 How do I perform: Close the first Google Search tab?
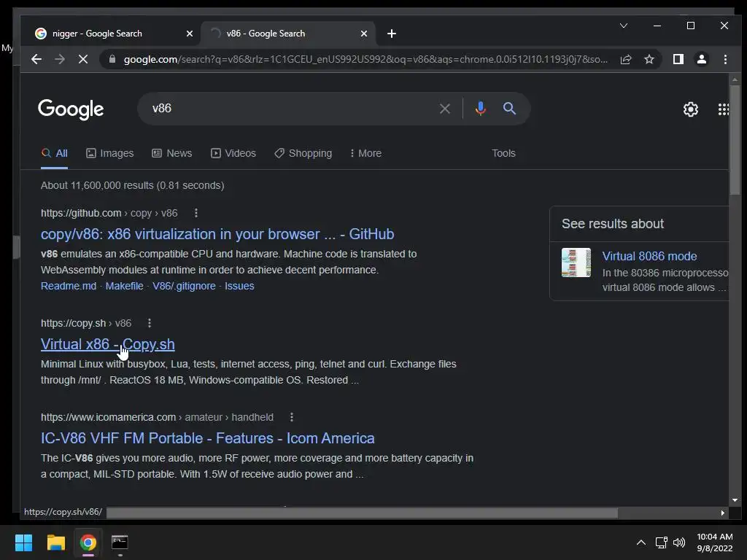coord(189,34)
